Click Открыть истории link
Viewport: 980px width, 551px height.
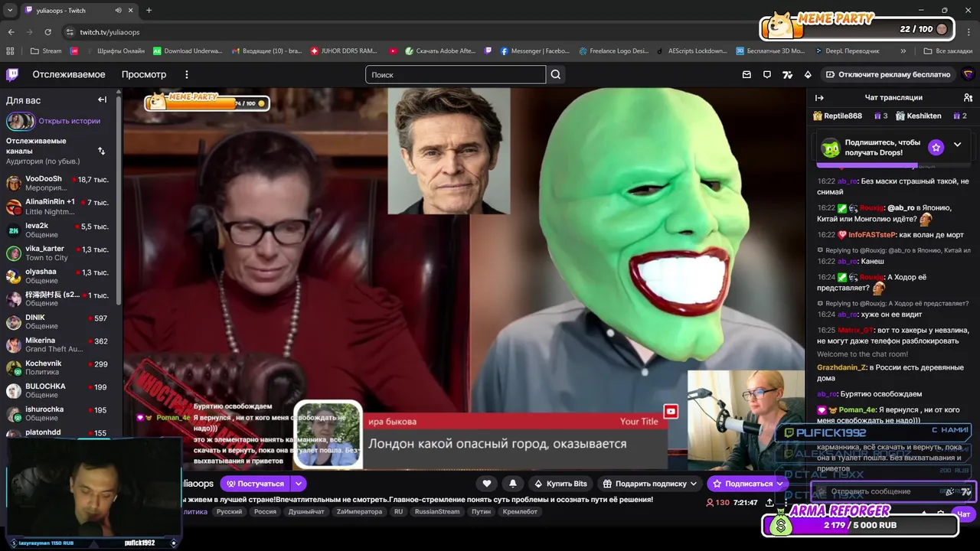point(69,121)
